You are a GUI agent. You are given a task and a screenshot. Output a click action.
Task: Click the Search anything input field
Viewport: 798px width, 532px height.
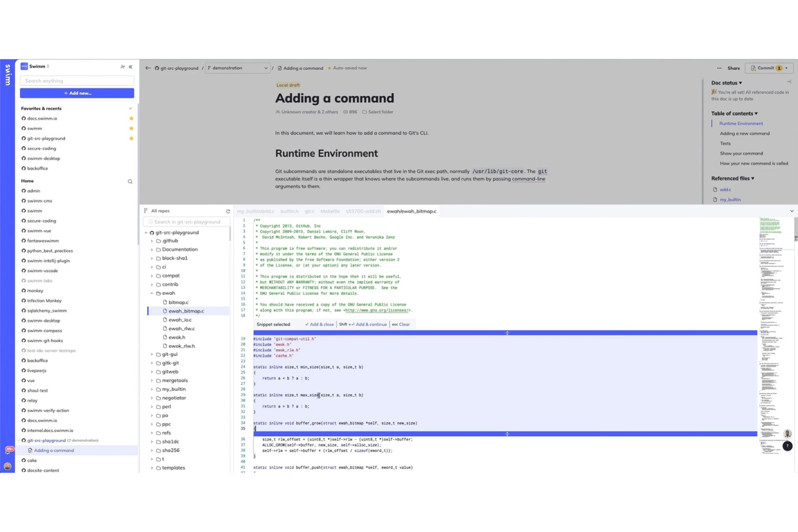[77, 81]
